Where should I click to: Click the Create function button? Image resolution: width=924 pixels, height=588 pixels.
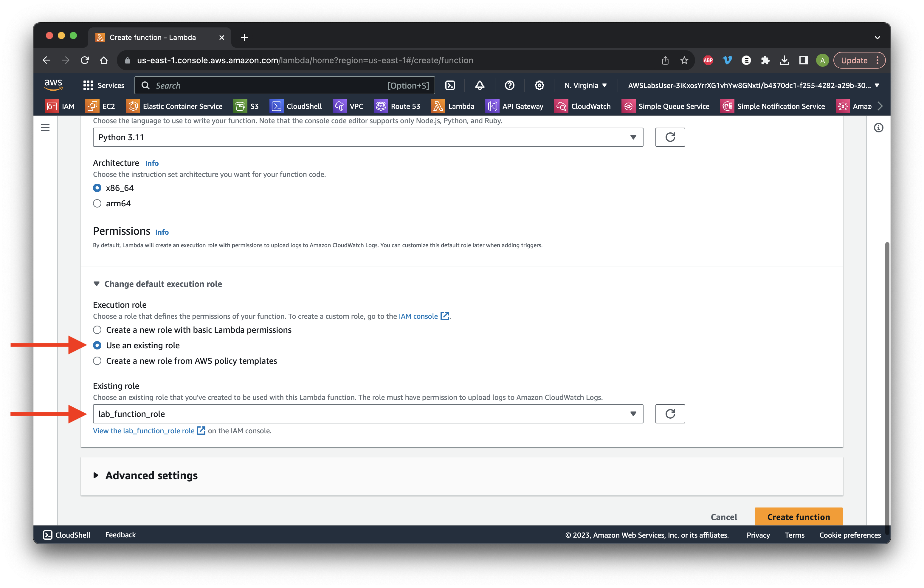coord(798,517)
